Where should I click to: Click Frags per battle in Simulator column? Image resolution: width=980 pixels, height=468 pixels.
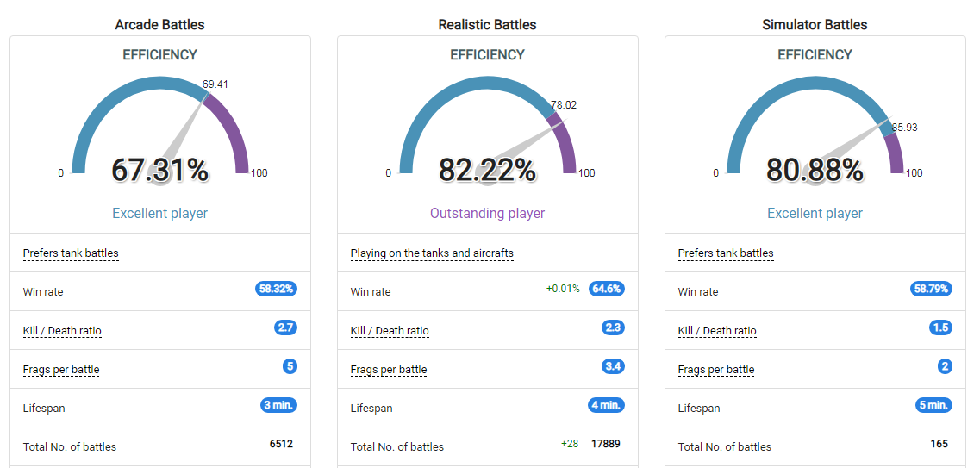tap(716, 370)
